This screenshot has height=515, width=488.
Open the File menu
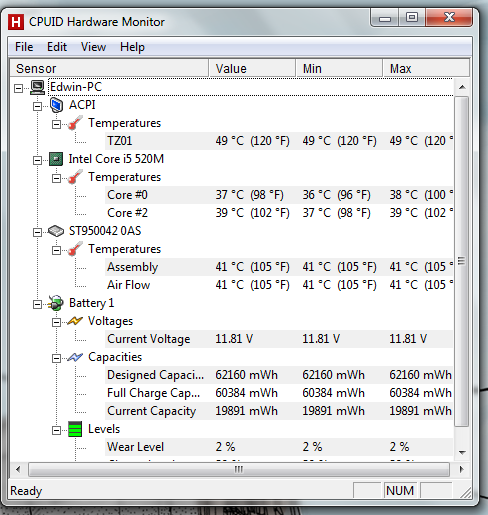tap(24, 47)
